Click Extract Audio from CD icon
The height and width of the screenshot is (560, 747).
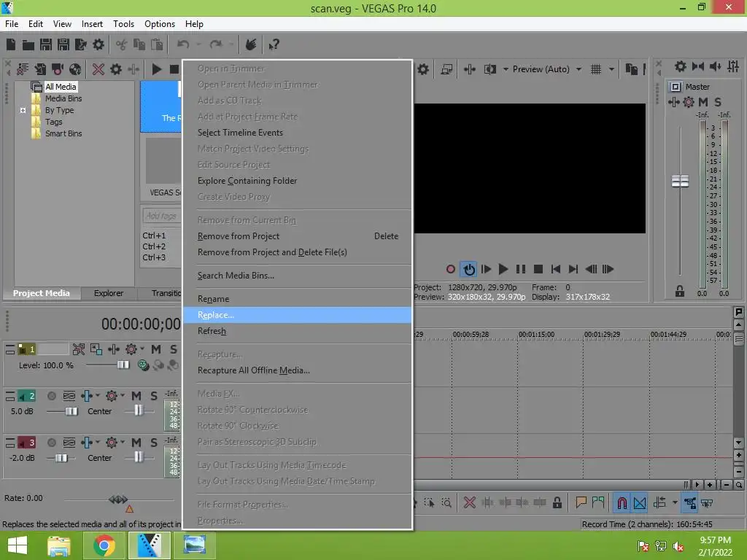[75, 69]
